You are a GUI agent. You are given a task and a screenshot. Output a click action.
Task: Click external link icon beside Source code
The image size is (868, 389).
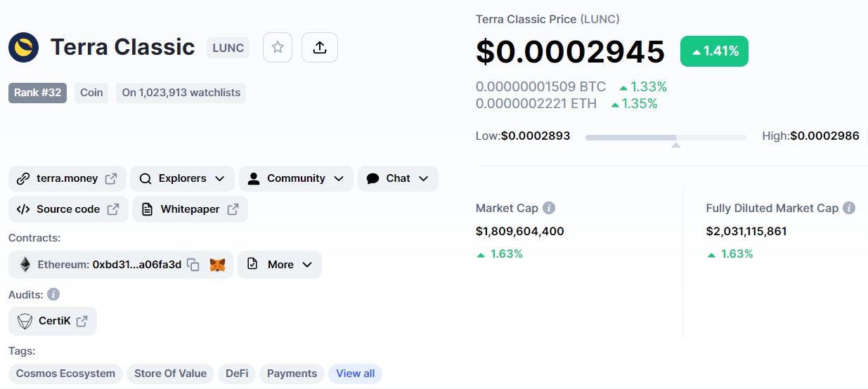(113, 209)
